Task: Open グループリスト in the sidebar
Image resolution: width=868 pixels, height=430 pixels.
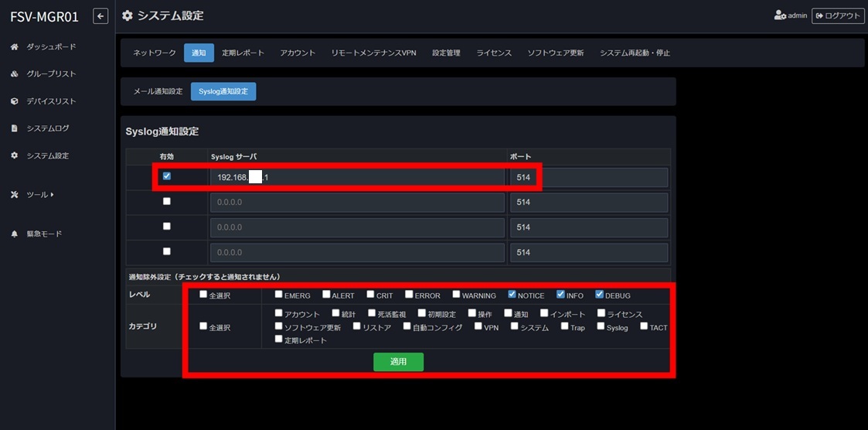Action: click(x=51, y=74)
